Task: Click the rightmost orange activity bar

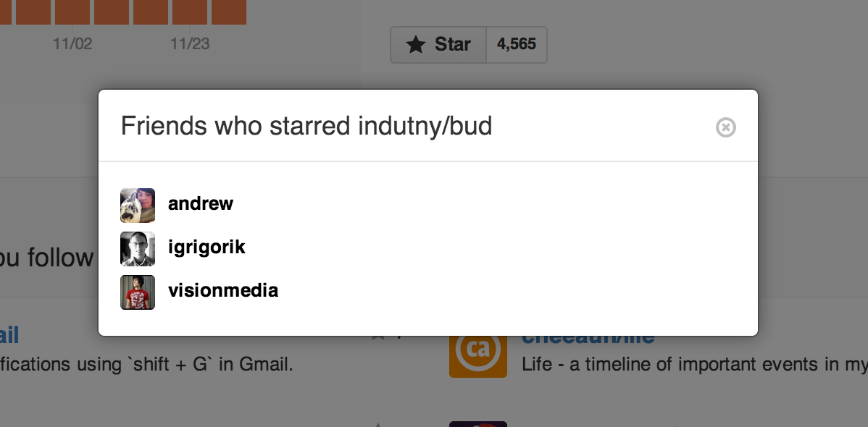Action: pyautogui.click(x=229, y=12)
